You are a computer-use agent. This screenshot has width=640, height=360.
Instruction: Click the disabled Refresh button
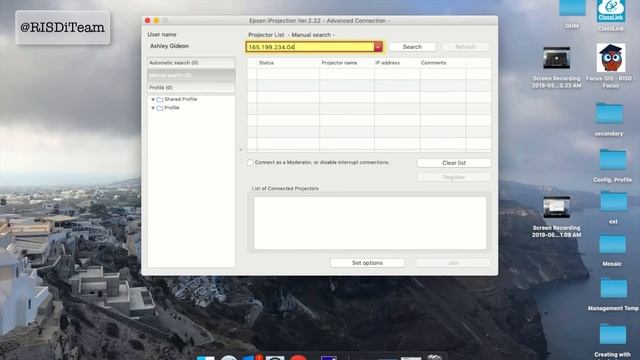click(x=465, y=47)
